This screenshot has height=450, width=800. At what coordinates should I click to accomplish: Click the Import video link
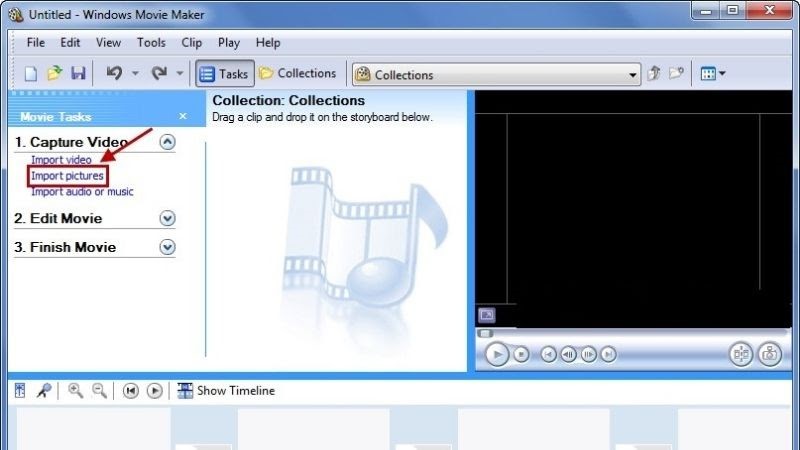(x=61, y=160)
